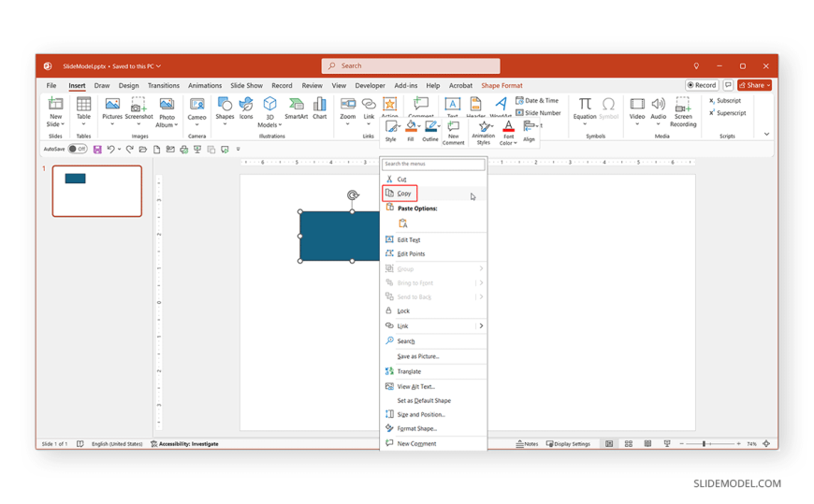Click Accessibility: Investigate status
Image resolution: width=814 pixels, height=504 pixels.
coord(185,444)
